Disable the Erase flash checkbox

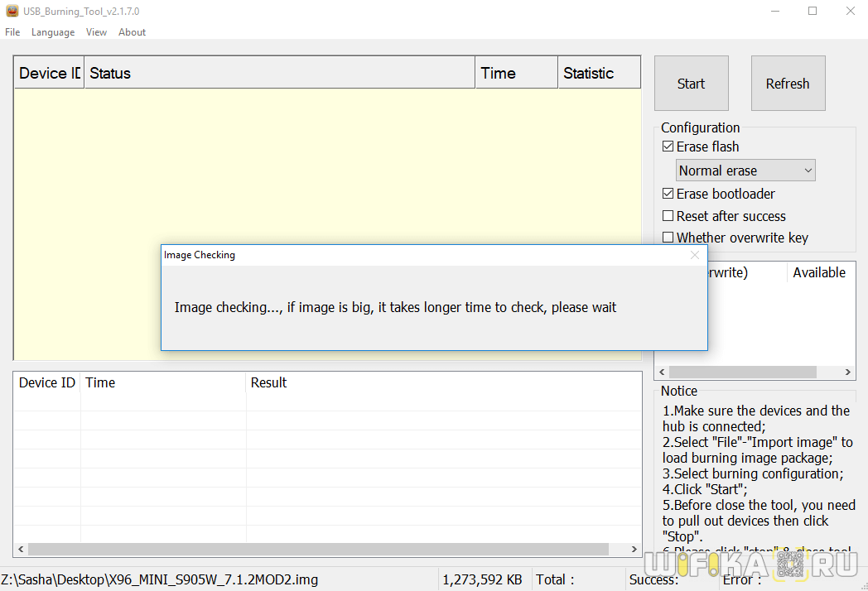668,147
